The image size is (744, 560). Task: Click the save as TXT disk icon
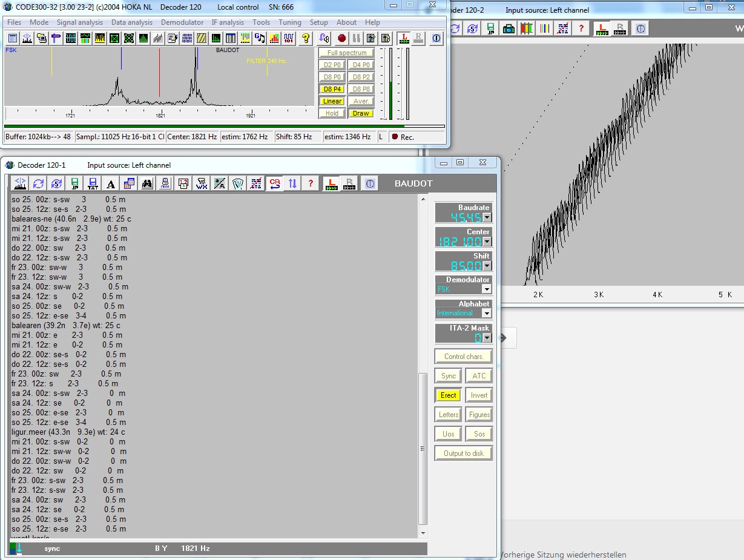(x=93, y=183)
